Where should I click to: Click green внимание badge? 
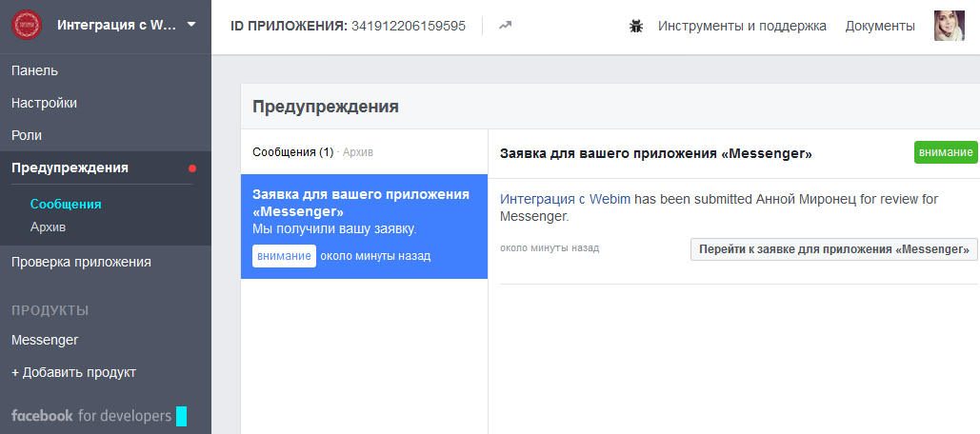click(x=946, y=152)
